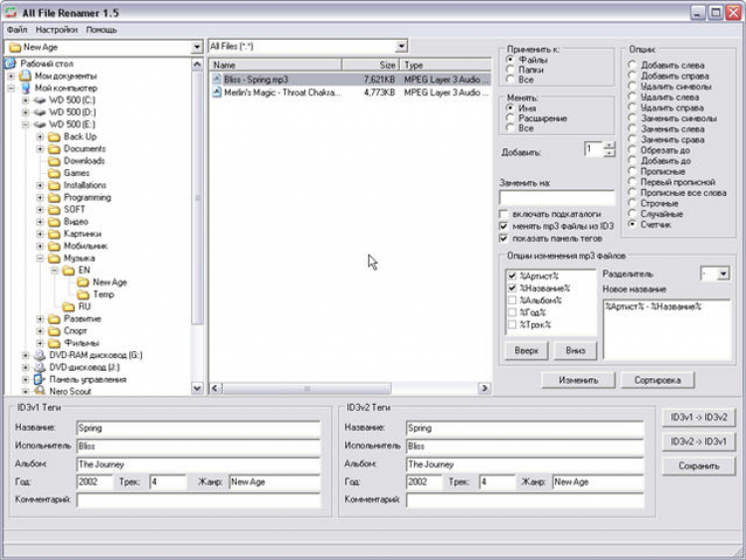The image size is (746, 560).
Task: Enable включать подкаталоги checkbox
Action: click(x=504, y=214)
